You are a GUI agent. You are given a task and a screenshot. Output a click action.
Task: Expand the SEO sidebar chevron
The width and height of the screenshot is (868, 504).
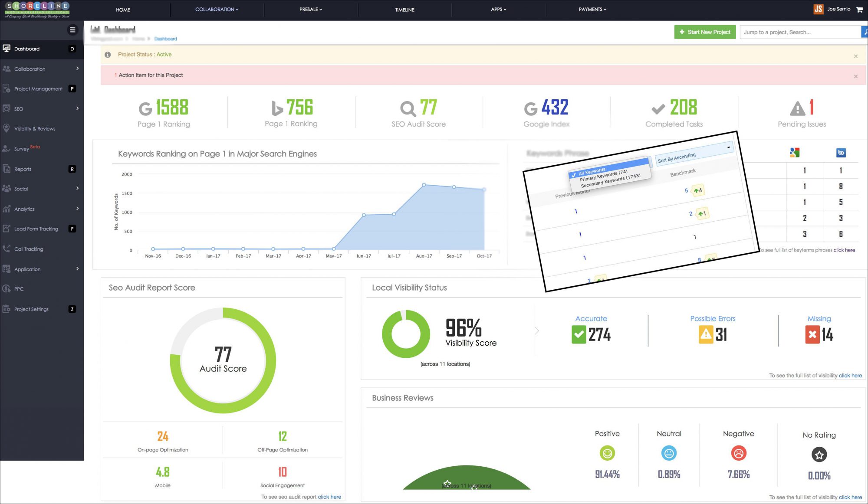[77, 108]
